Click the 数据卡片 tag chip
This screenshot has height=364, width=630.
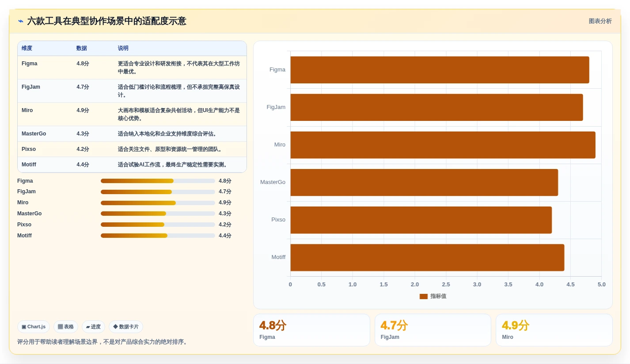point(126,327)
